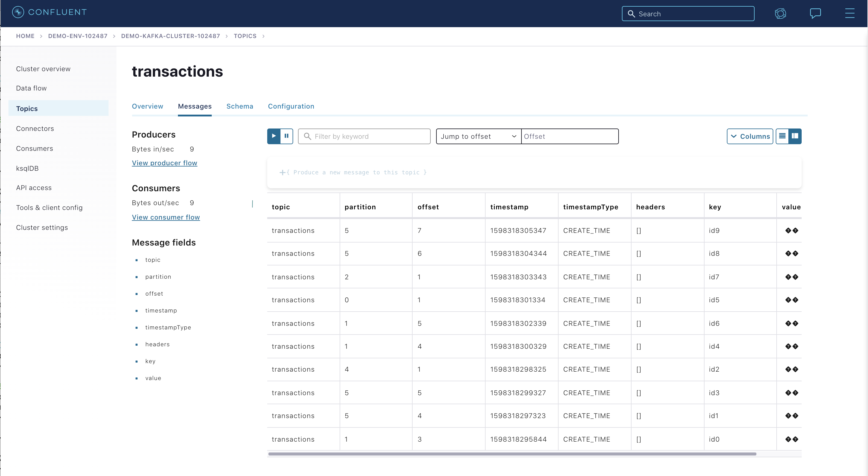Viewport: 868px width, 476px height.
Task: Expand the Columns dropdown
Action: 750,136
